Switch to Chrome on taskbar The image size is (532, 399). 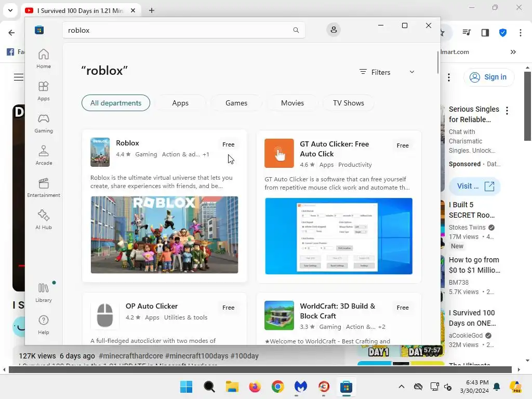[x=277, y=387]
